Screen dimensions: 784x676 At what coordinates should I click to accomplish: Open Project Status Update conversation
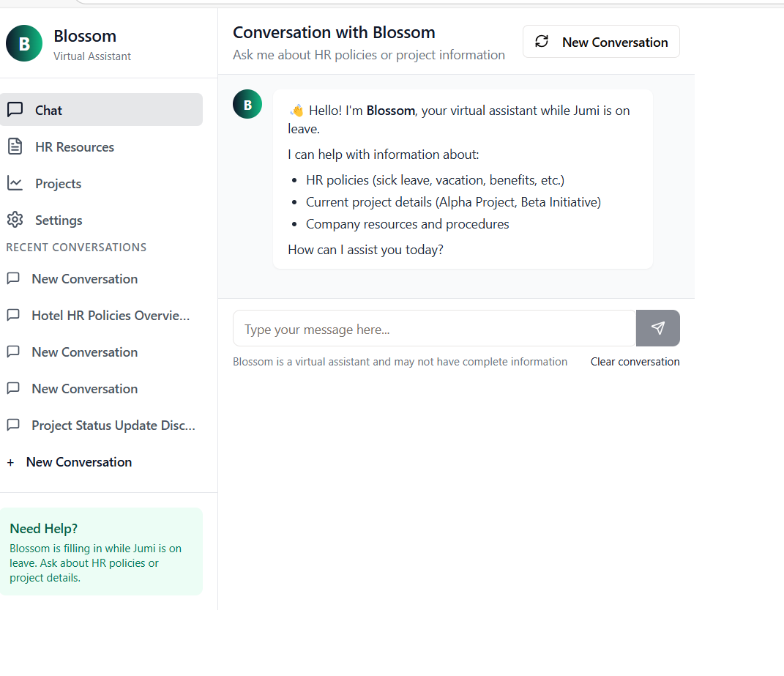[113, 426]
